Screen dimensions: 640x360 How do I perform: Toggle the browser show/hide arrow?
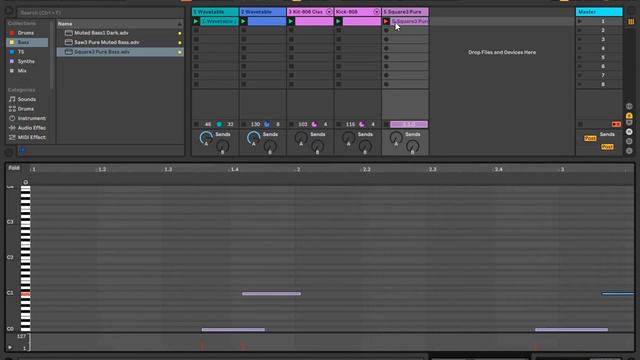pos(9,11)
